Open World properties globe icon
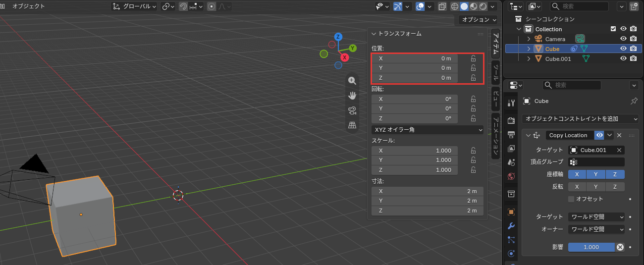 pos(512,176)
